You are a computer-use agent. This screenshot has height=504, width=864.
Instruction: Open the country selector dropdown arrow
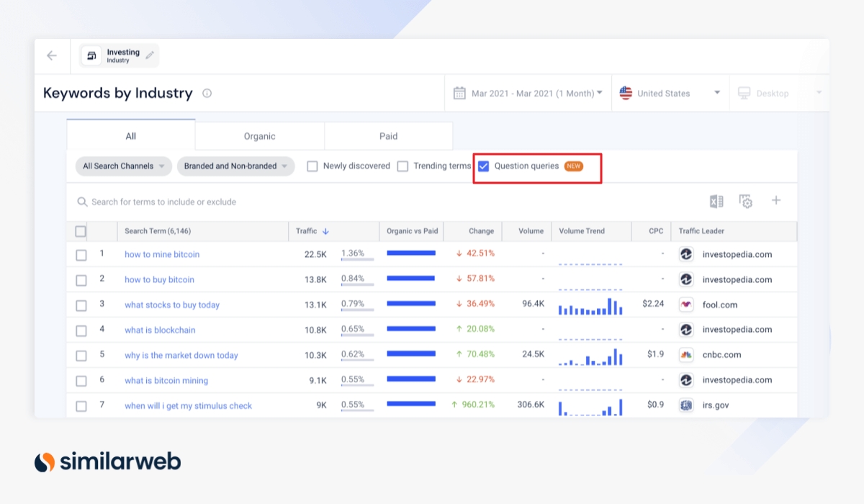[716, 92]
